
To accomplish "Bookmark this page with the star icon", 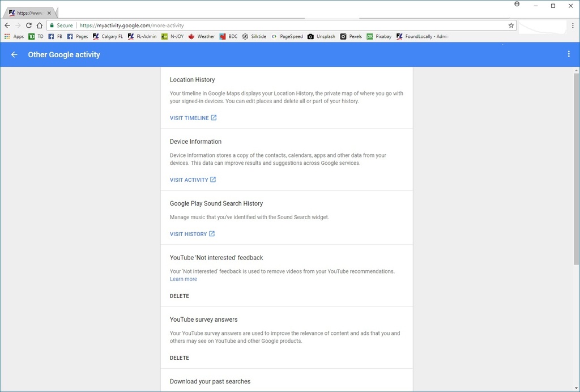I will click(511, 25).
